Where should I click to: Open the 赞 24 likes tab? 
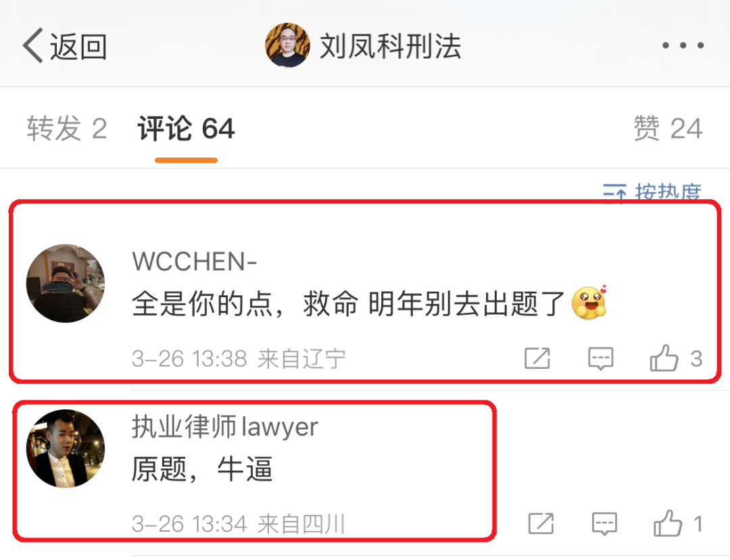click(668, 129)
